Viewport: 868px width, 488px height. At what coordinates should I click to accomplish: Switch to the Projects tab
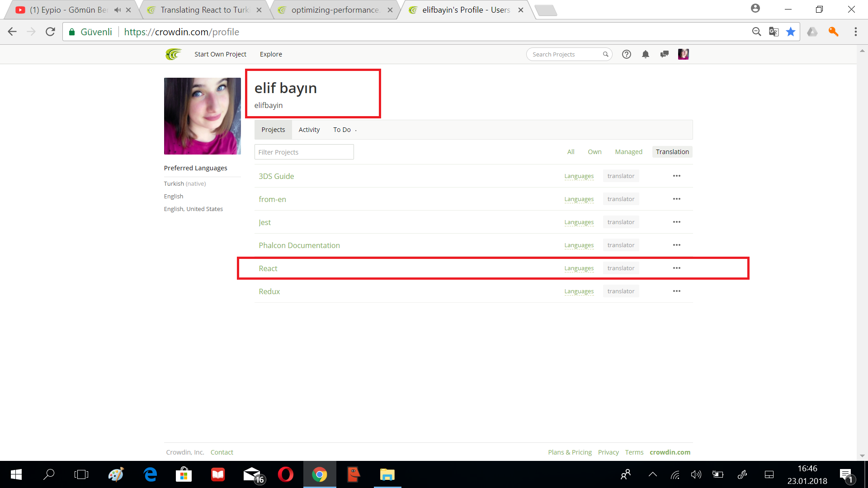(273, 130)
